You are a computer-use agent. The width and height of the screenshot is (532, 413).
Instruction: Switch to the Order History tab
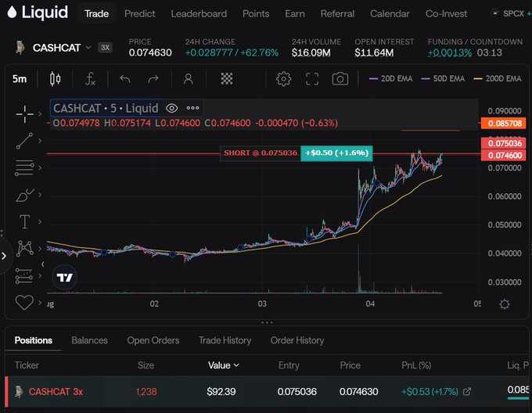297,340
